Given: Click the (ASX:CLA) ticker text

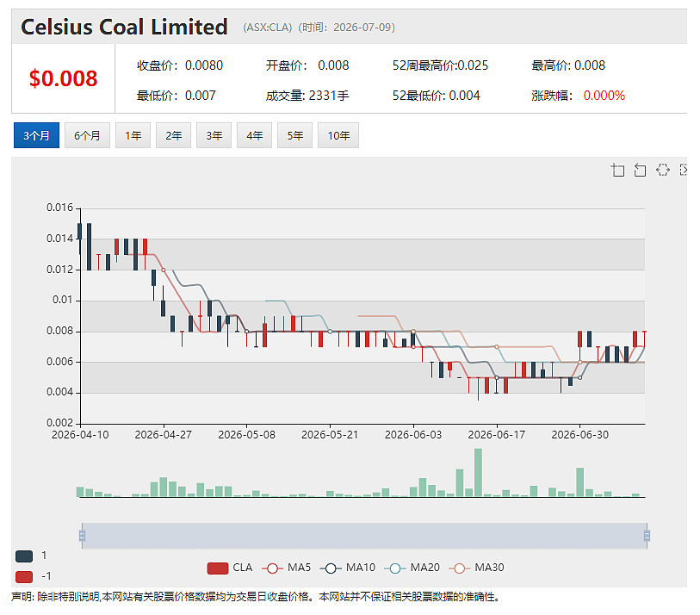Looking at the screenshot, I should click(268, 28).
